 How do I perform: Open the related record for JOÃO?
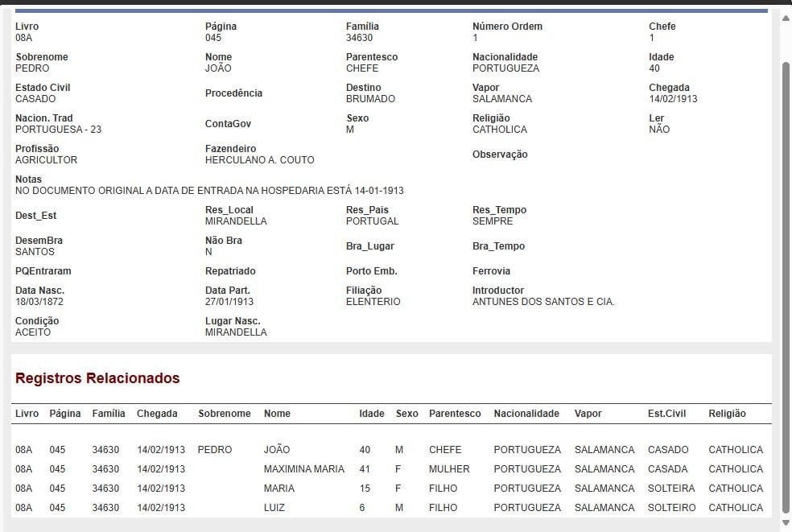click(277, 450)
